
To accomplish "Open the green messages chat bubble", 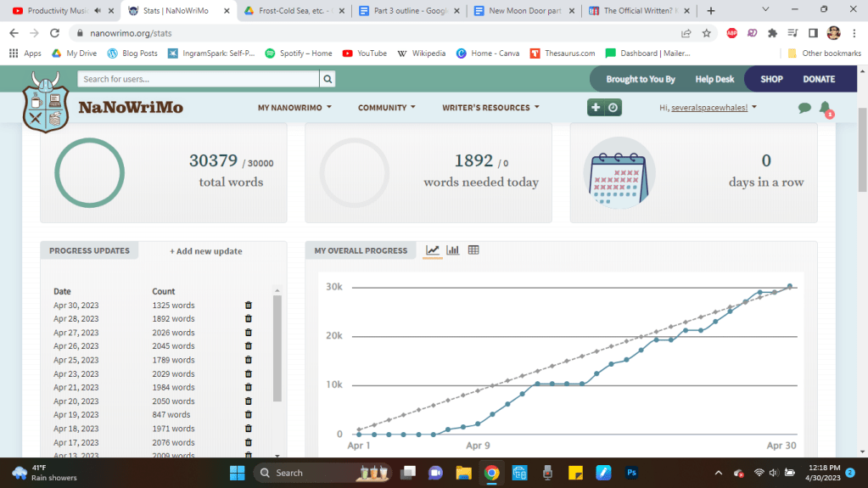I will coord(804,108).
